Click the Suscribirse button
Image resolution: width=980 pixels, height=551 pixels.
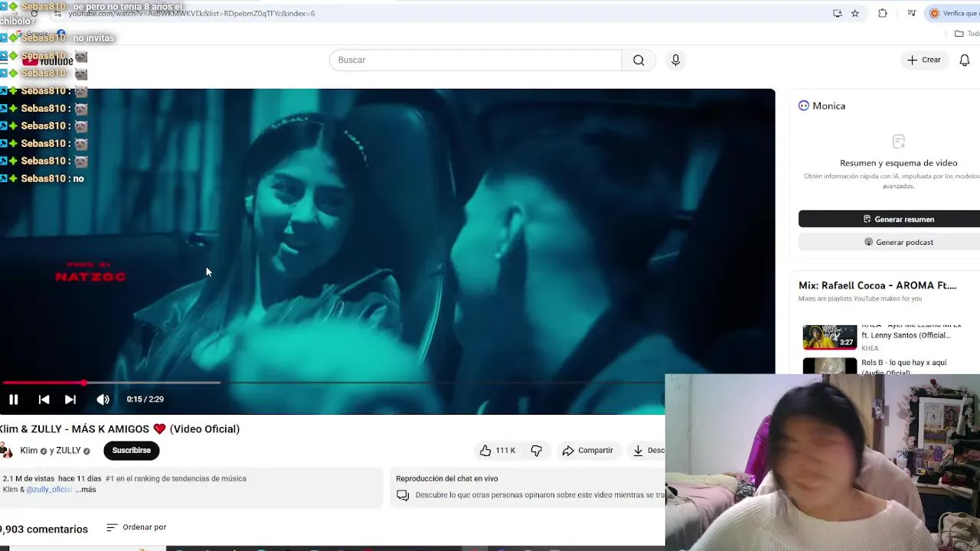132,450
